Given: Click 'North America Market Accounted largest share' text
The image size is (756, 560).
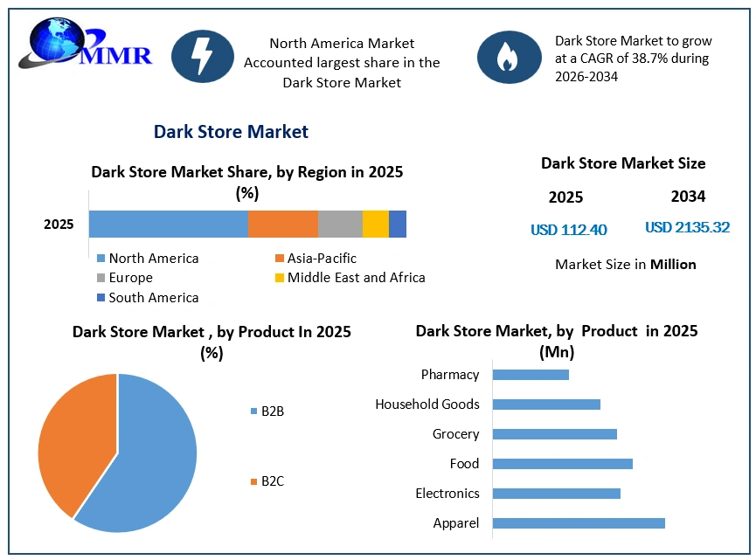Looking at the screenshot, I should point(342,63).
